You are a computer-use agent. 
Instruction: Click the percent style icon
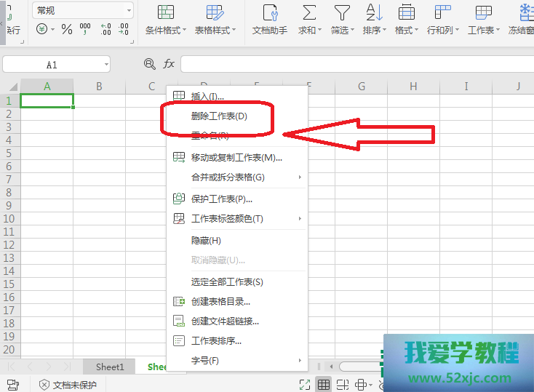tap(67, 29)
